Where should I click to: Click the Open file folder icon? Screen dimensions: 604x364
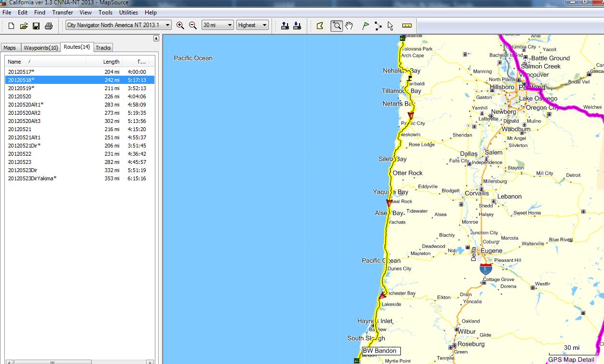pyautogui.click(x=24, y=26)
